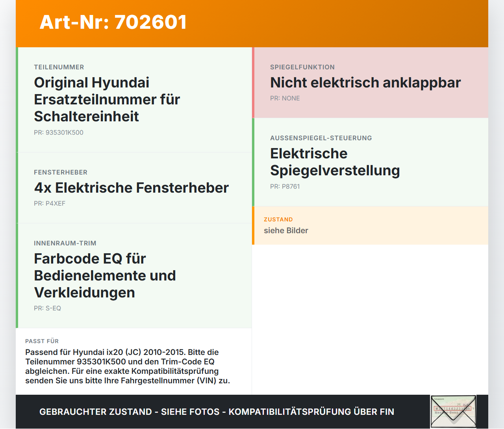
Task: Select the Nicht elektrisch anklappbar heading
Action: (365, 82)
